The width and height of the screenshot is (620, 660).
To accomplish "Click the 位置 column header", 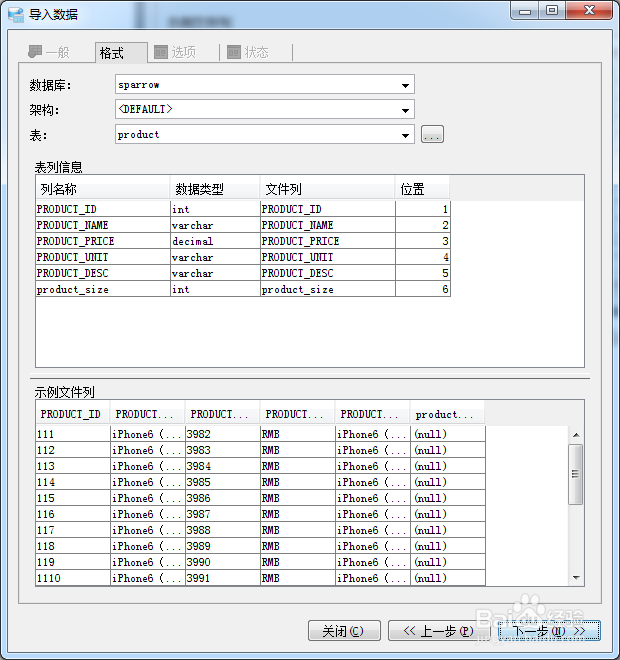I will point(423,189).
